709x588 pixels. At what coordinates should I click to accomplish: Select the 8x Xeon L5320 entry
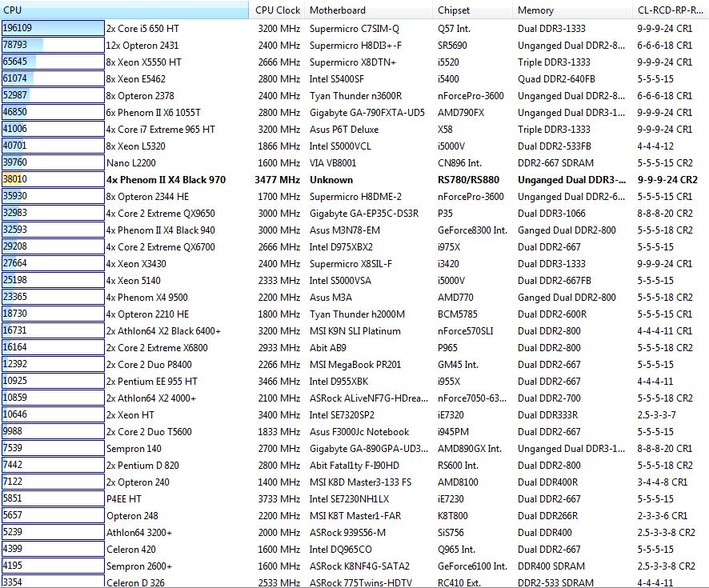pos(136,146)
